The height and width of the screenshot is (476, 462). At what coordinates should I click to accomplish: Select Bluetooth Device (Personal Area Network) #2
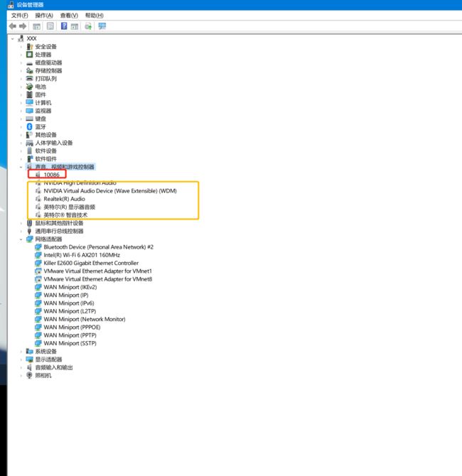(99, 247)
